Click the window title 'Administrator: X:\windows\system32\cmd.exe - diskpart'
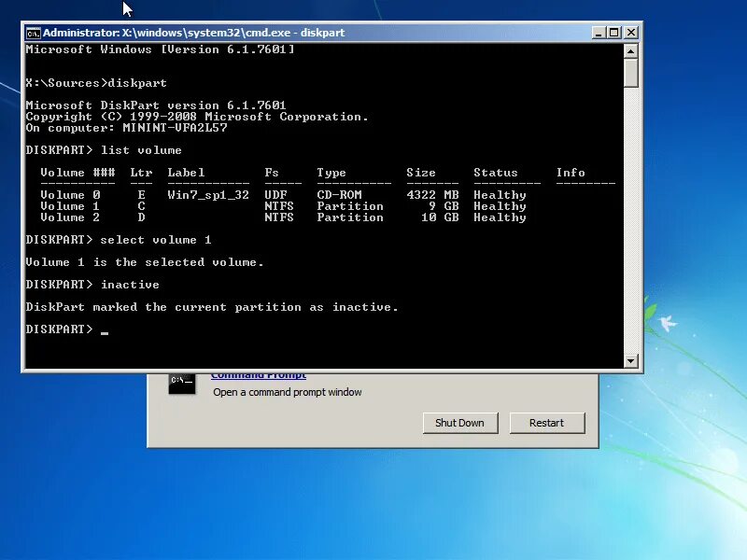 (x=194, y=33)
